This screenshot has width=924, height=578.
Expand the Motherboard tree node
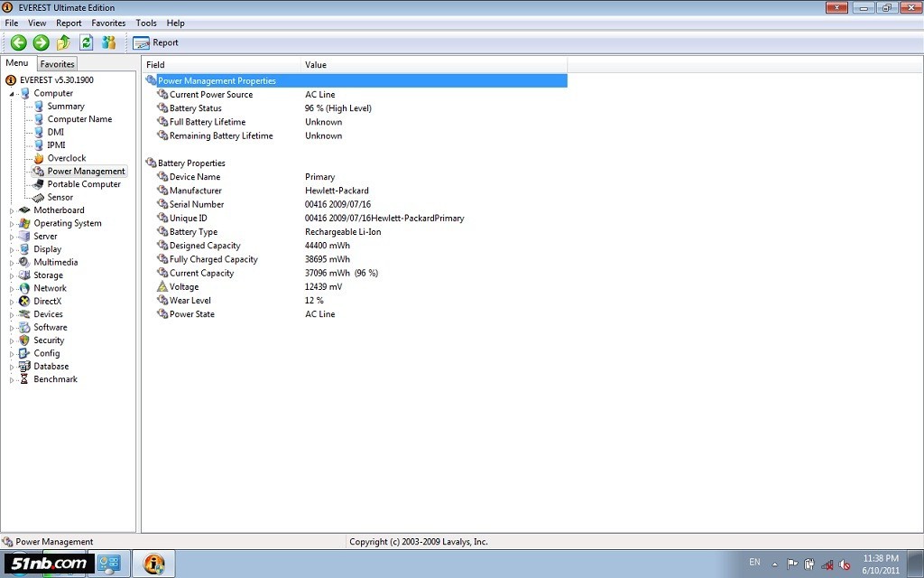pyautogui.click(x=13, y=210)
